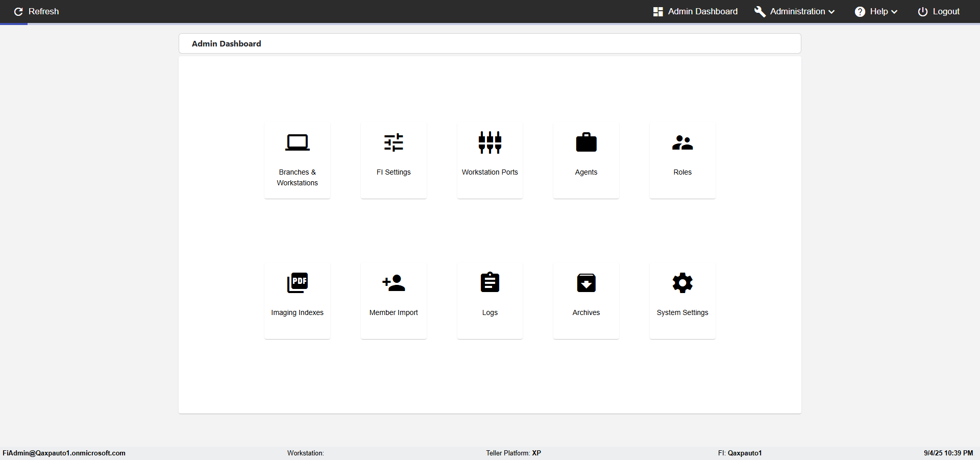Screen dimensions: 980x460
Task: Click the Administration wrench icon
Action: pyautogui.click(x=759, y=11)
